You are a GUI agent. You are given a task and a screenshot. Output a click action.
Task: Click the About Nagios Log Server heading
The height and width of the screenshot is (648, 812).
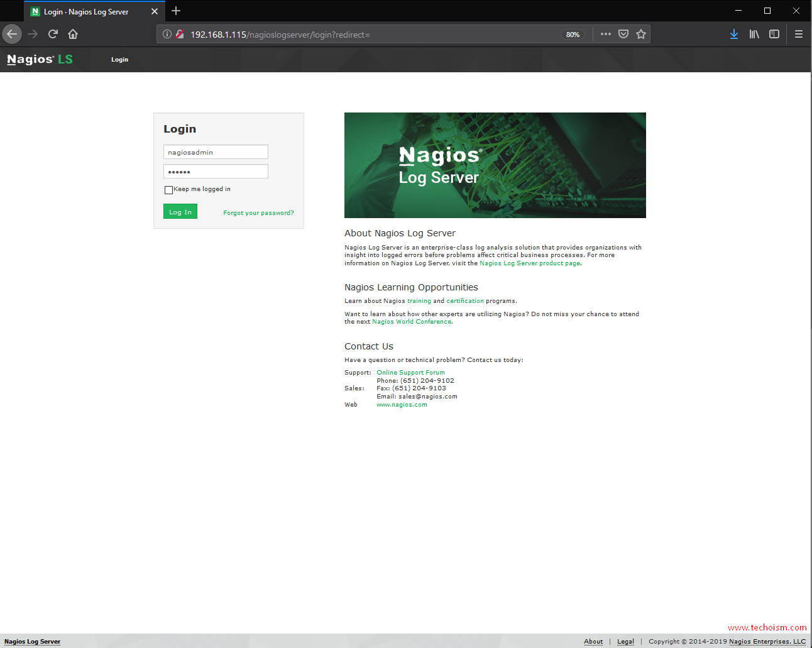400,233
